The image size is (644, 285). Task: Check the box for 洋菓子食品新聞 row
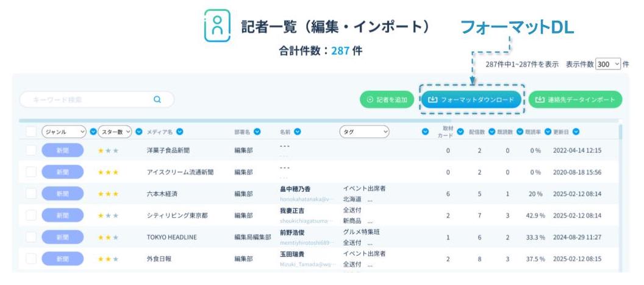click(31, 150)
